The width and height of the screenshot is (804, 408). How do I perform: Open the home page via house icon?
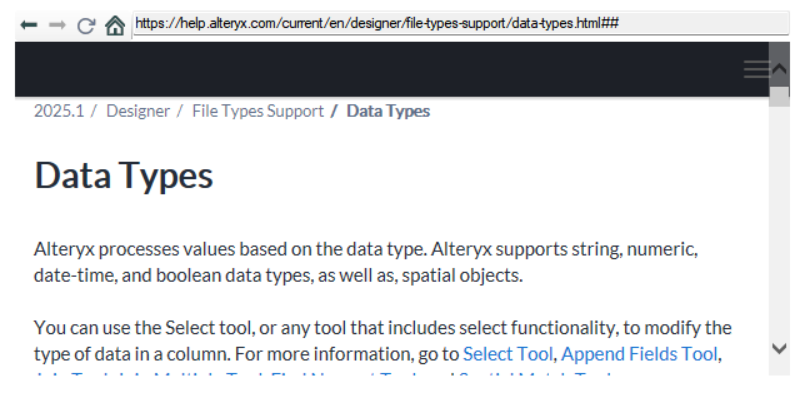coord(115,25)
